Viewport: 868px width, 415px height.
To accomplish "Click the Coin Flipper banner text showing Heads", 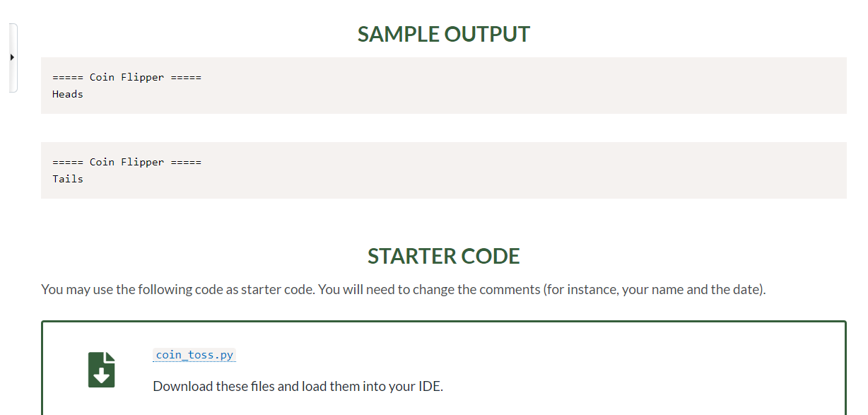I will click(127, 76).
